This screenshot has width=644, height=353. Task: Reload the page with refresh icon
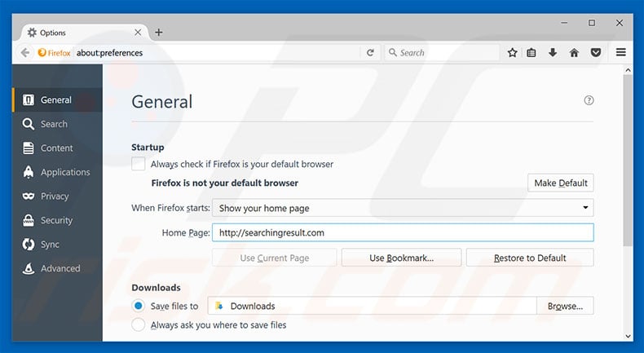point(370,53)
